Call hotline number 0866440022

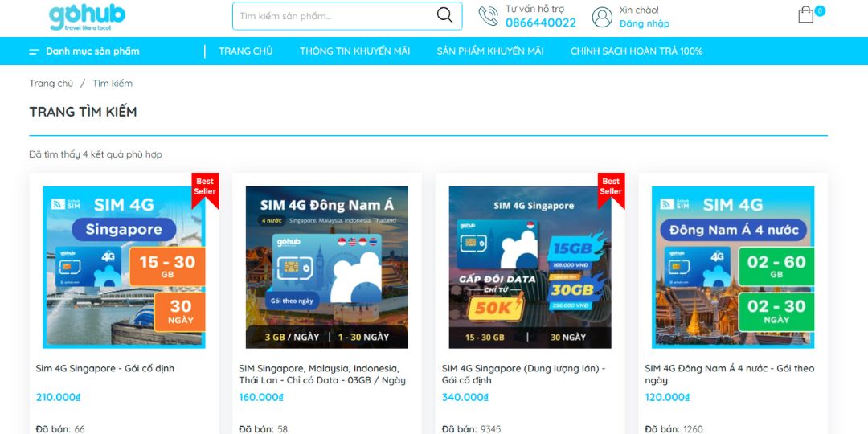tap(540, 23)
